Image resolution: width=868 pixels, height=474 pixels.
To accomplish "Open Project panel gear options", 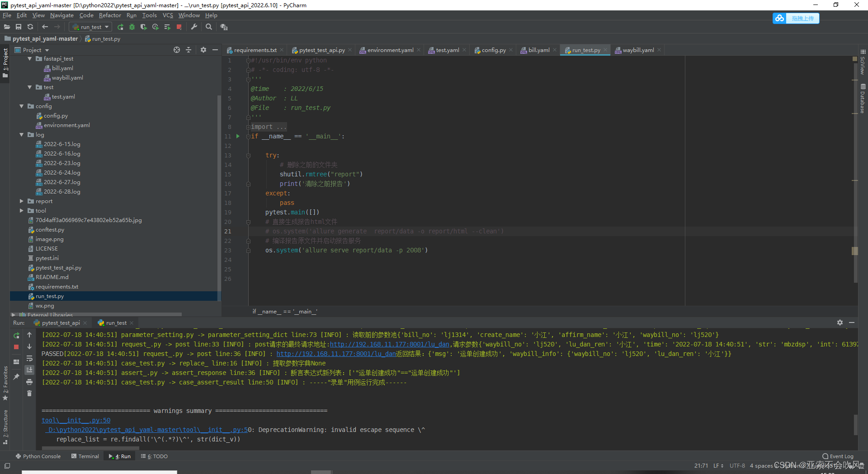I will coord(203,50).
